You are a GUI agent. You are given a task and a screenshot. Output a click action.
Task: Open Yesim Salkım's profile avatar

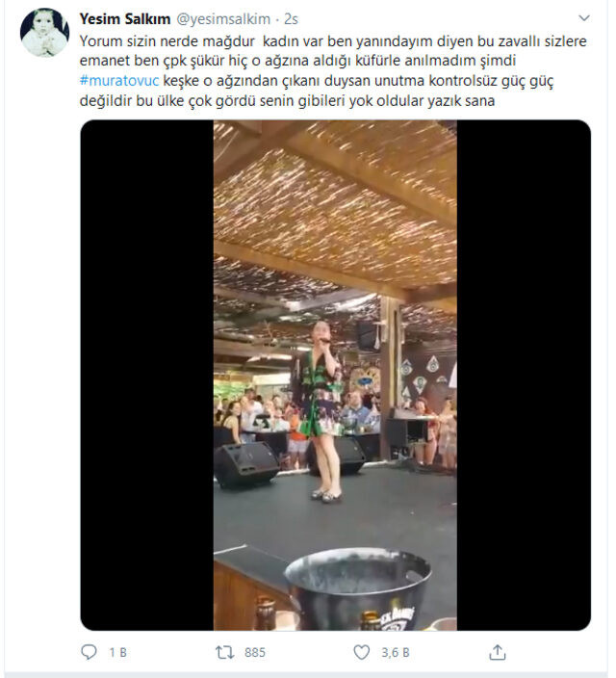(x=45, y=33)
